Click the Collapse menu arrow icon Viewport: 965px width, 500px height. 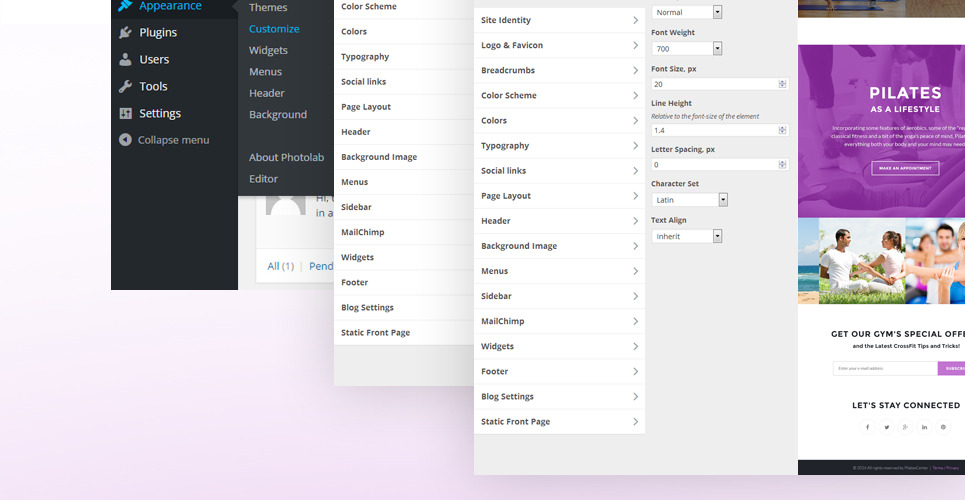(125, 140)
